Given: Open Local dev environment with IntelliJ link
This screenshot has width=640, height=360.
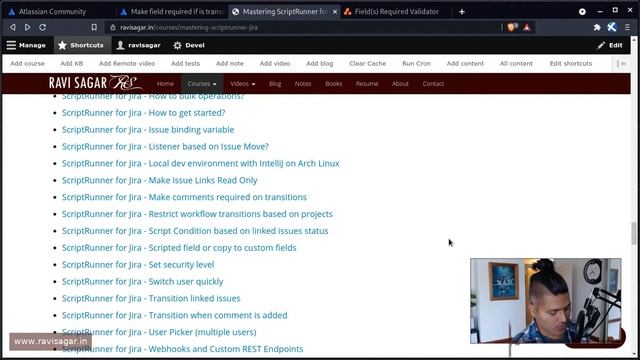Looking at the screenshot, I should (x=200, y=163).
